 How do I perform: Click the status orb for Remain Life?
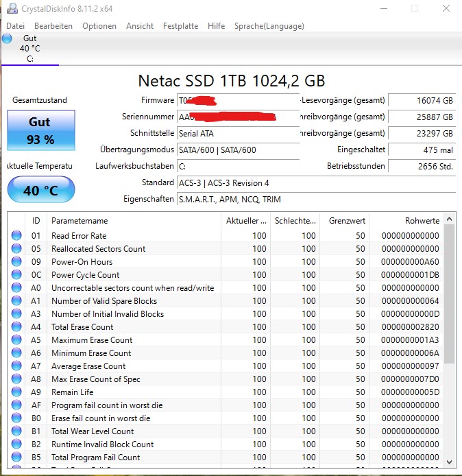pos(16,392)
